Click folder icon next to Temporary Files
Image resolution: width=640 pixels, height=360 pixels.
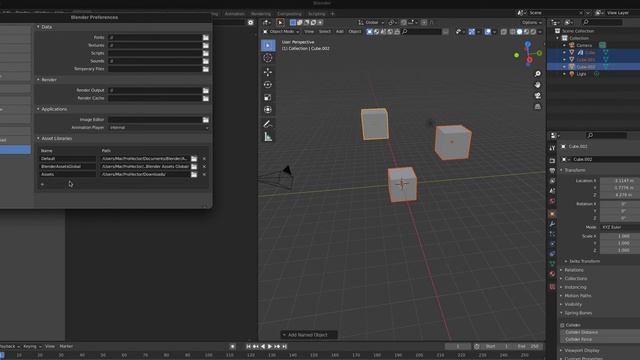point(206,69)
